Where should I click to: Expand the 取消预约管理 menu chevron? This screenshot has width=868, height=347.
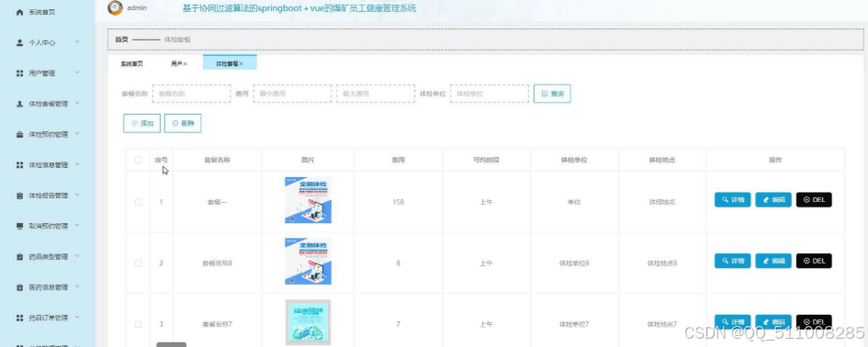77,225
